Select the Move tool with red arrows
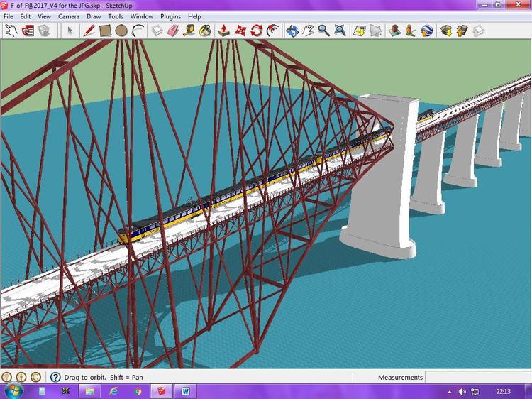 (x=240, y=31)
